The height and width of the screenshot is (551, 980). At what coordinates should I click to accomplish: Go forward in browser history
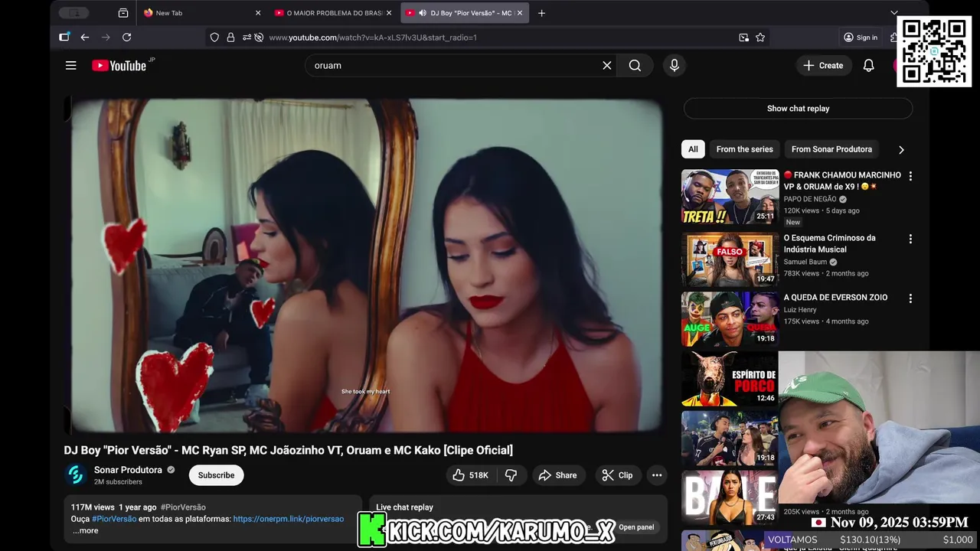click(106, 37)
